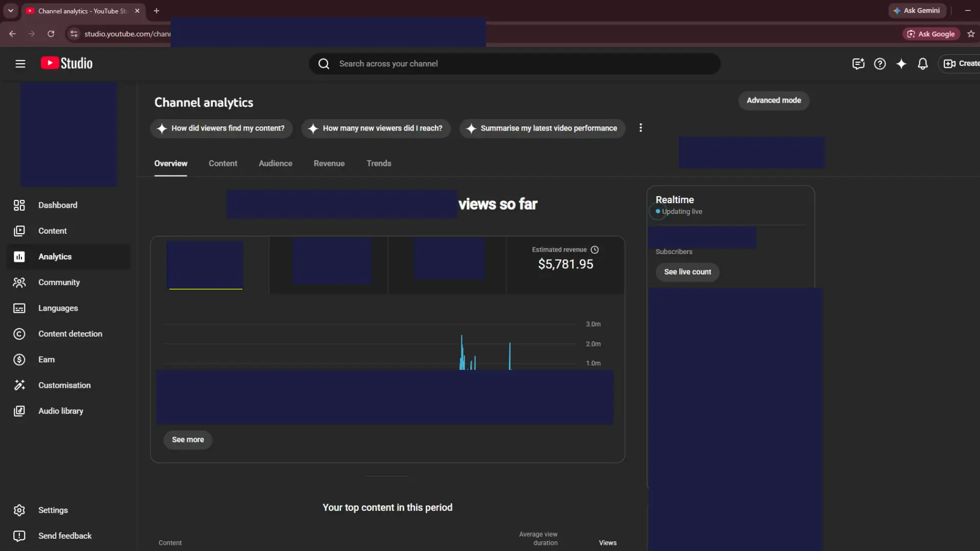Ask 'How did viewers find my content?'
This screenshot has width=980, height=551.
click(222, 129)
